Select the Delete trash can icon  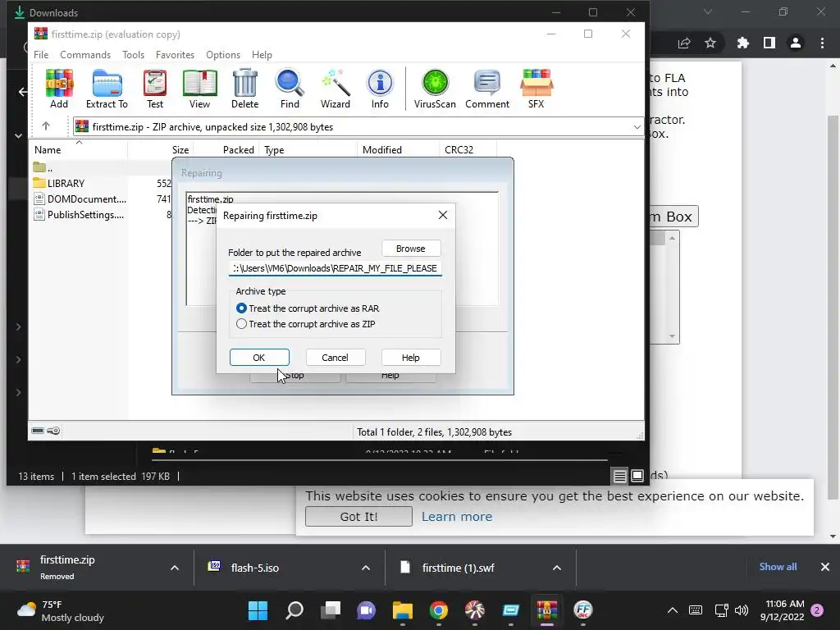pos(244,89)
